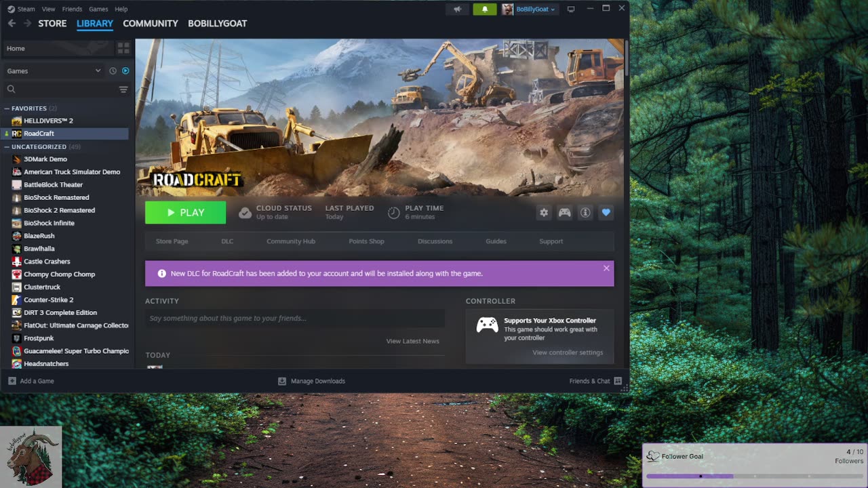Open BoBillyGoat account dropdown
The height and width of the screenshot is (488, 868).
pos(536,9)
